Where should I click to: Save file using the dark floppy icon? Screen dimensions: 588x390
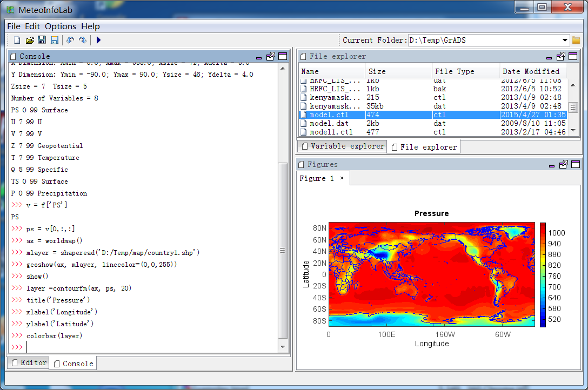(42, 40)
